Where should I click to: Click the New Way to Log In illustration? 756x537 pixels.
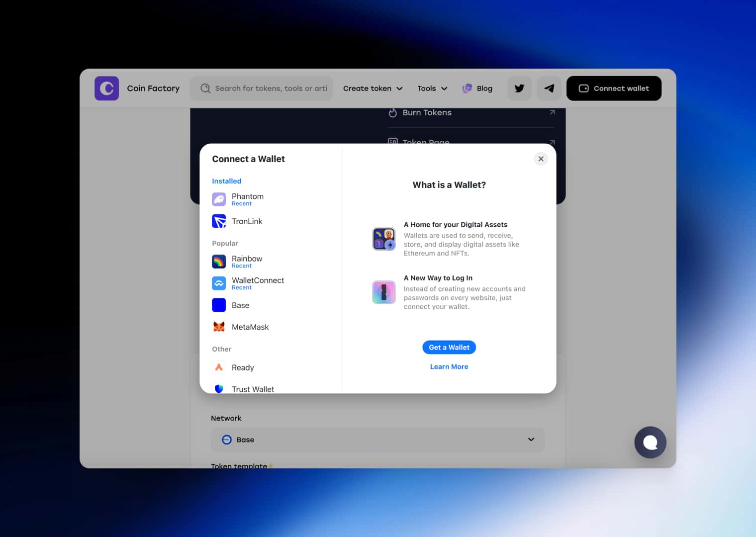(x=384, y=292)
